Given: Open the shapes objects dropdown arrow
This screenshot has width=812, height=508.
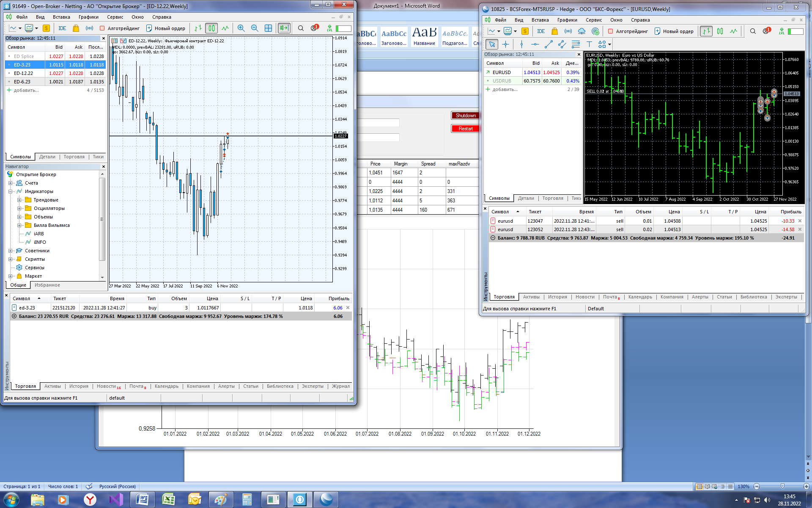Looking at the screenshot, I should pos(609,44).
